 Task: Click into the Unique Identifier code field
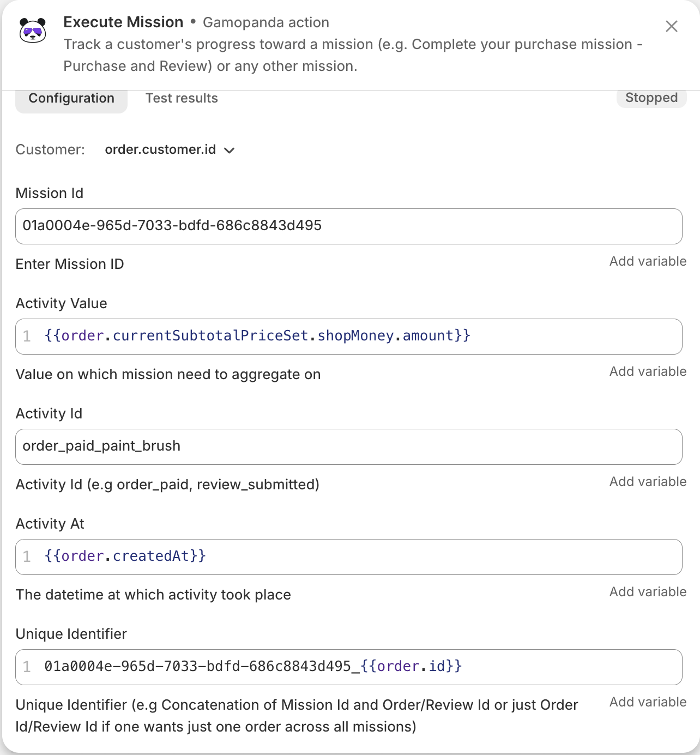[x=349, y=667]
